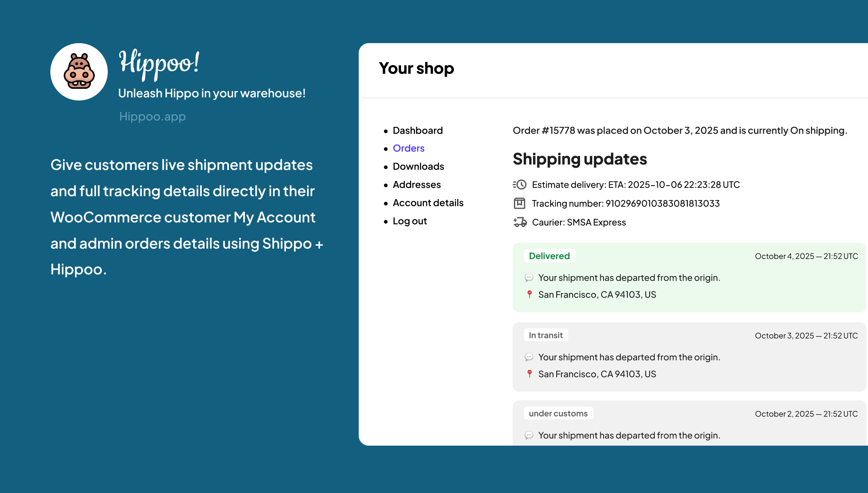Click the tracking number 9102969010383081813033
Screen dimensions: 868x493
point(662,203)
